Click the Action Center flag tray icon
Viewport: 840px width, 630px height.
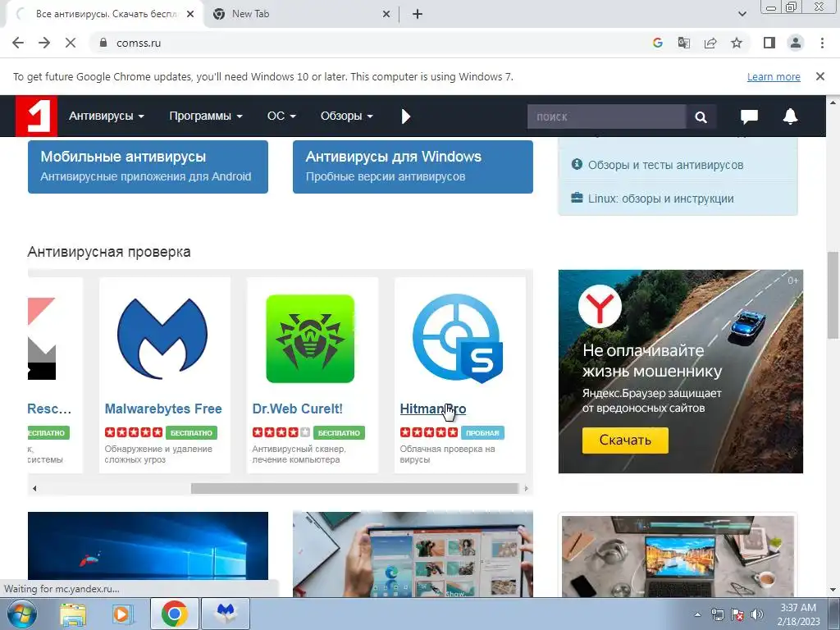pos(737,614)
